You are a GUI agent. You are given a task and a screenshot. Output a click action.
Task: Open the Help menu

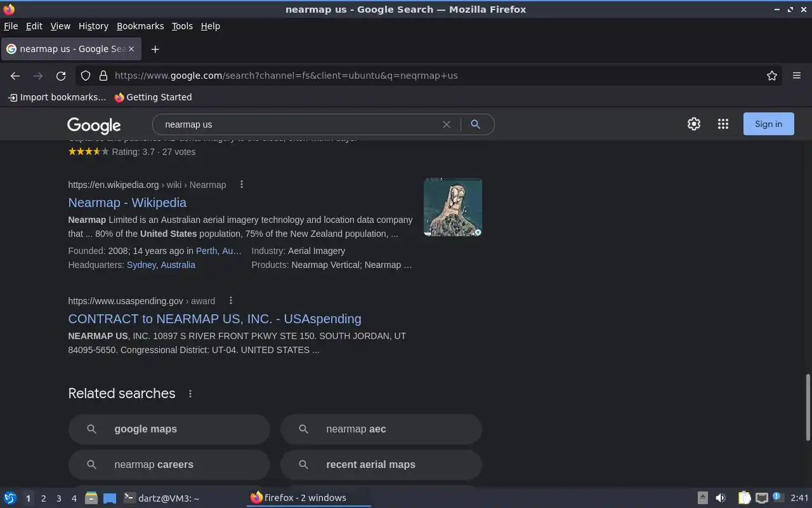(210, 26)
